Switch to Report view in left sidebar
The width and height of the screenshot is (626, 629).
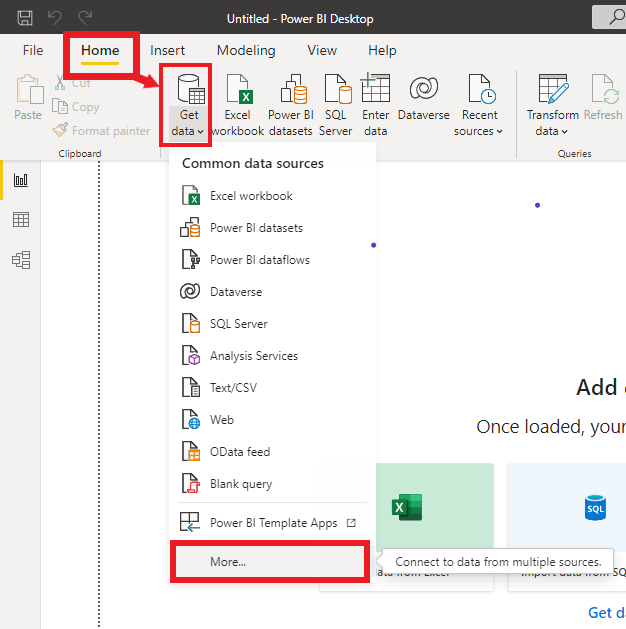(x=21, y=180)
